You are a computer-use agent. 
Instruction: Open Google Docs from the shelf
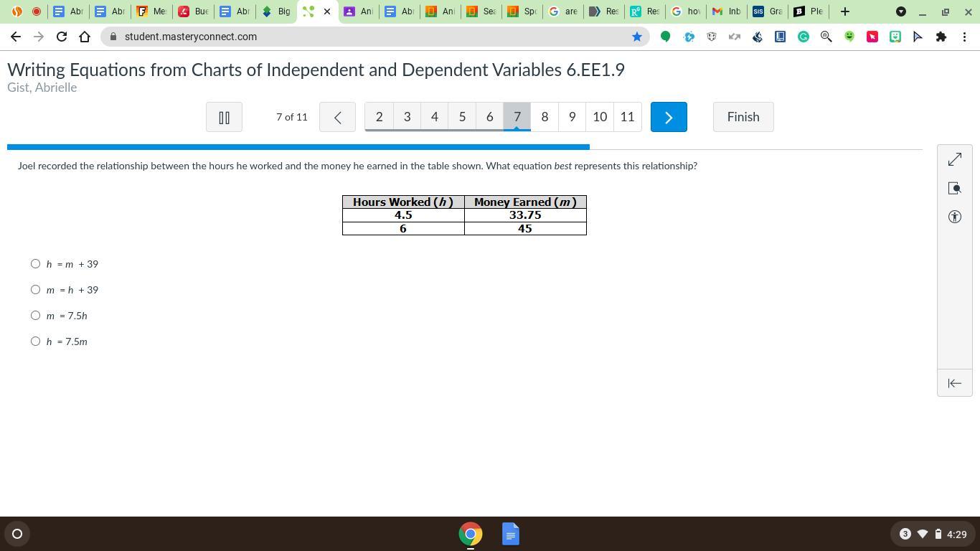tap(511, 534)
